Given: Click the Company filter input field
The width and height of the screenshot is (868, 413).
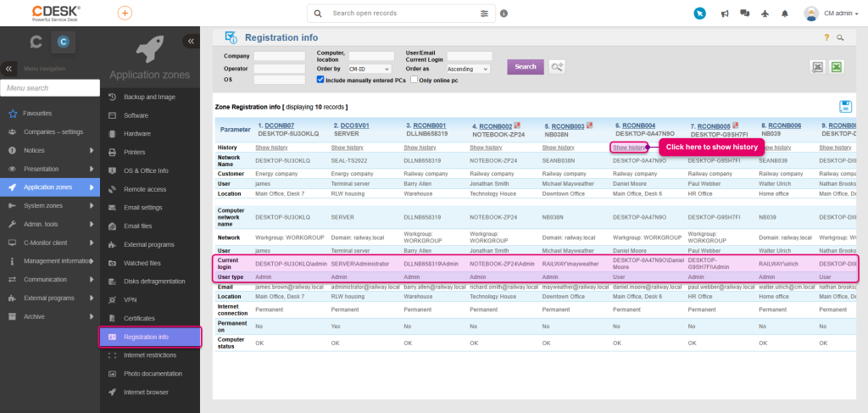Looking at the screenshot, I should pyautogui.click(x=279, y=56).
